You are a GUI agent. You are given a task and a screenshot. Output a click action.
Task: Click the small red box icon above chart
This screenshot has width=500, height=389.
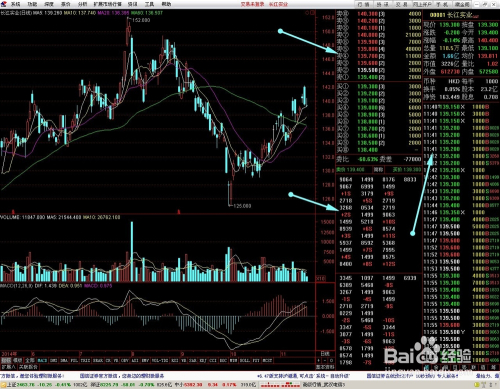coord(312,13)
